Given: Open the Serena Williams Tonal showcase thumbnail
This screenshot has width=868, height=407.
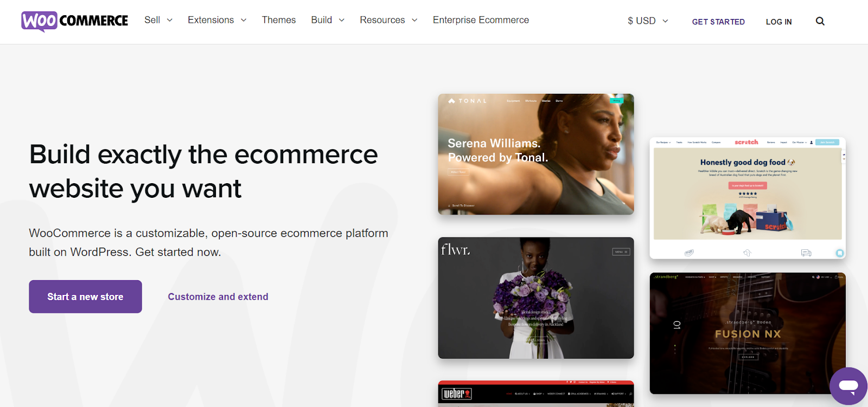Looking at the screenshot, I should pos(536,154).
